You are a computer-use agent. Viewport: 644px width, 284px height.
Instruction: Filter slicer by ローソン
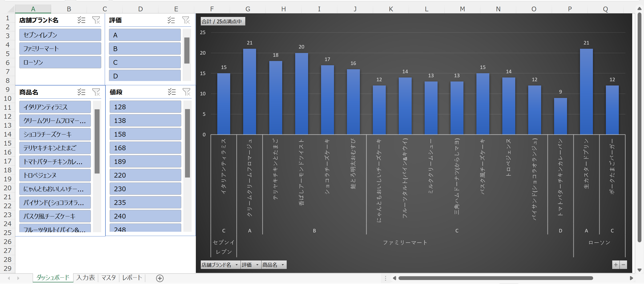[60, 62]
